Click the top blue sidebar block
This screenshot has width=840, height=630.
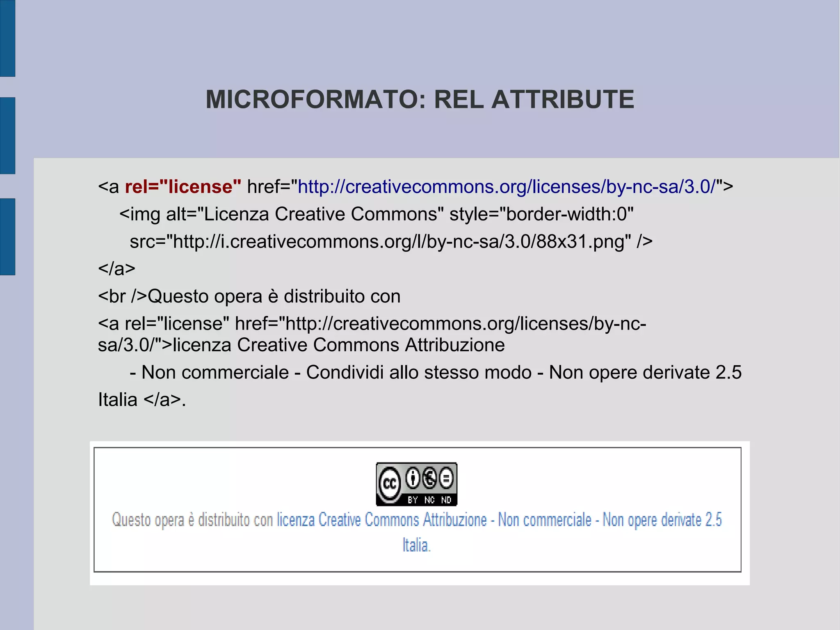pos(7,38)
